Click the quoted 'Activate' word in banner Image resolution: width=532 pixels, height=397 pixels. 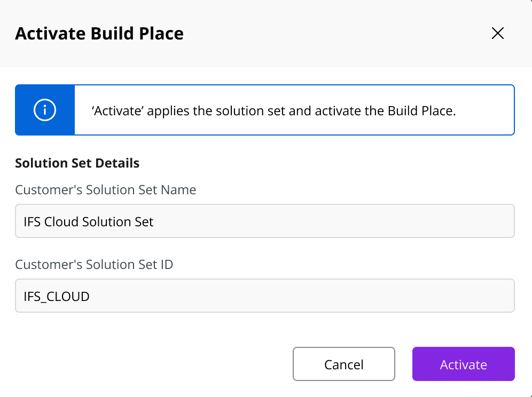coord(118,111)
